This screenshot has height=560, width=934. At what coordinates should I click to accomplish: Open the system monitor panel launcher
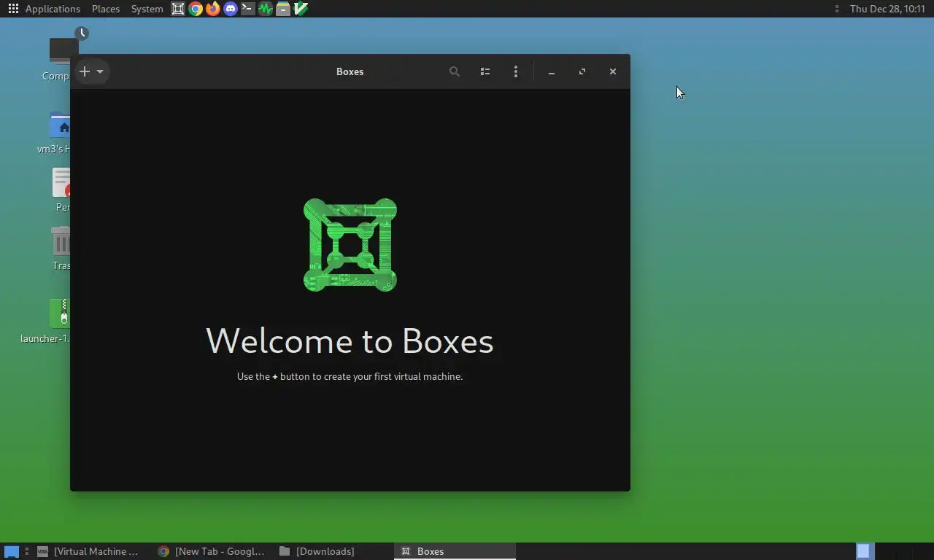click(x=266, y=9)
